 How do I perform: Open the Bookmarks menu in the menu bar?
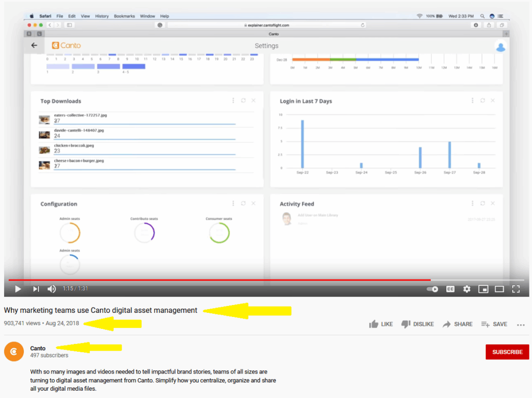(124, 16)
